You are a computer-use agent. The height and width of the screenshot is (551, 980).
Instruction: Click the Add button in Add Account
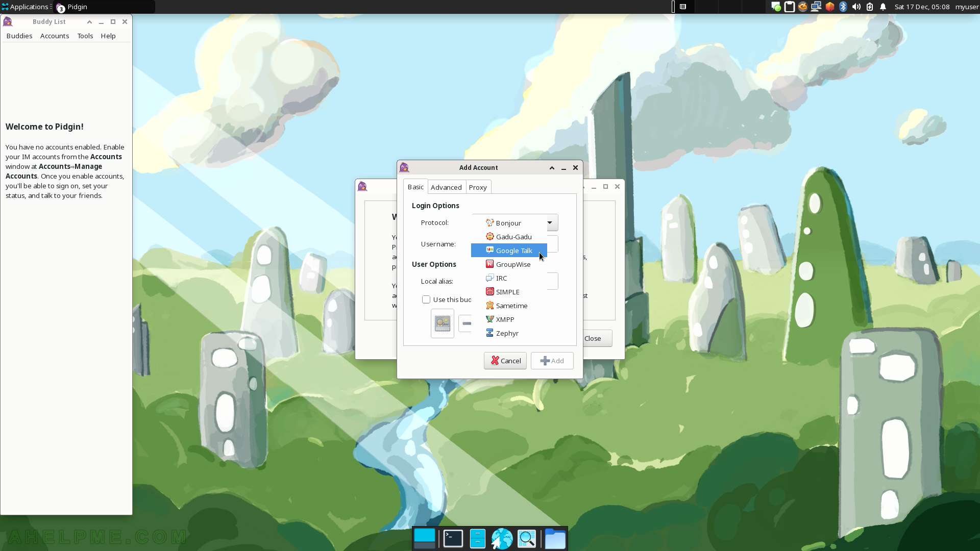[x=552, y=361]
